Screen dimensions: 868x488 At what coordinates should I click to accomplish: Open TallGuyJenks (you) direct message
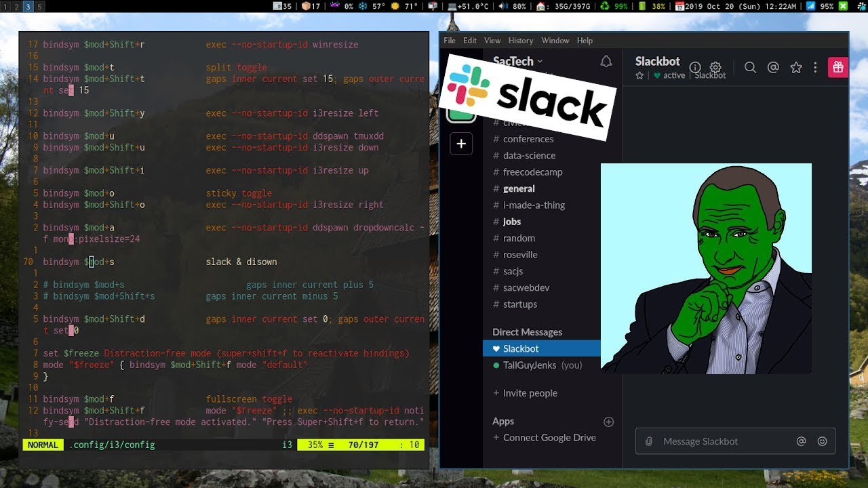[x=542, y=365]
